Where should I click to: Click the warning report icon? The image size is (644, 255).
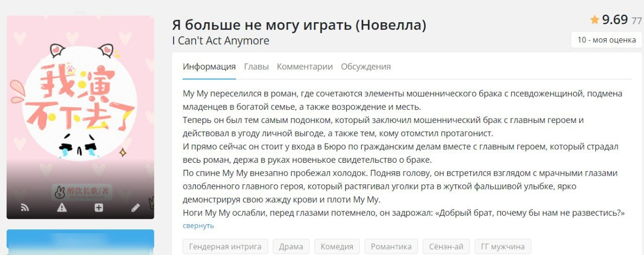pyautogui.click(x=62, y=208)
